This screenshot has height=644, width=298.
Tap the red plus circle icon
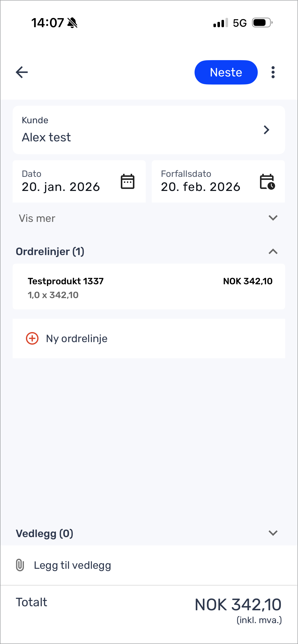coord(32,338)
